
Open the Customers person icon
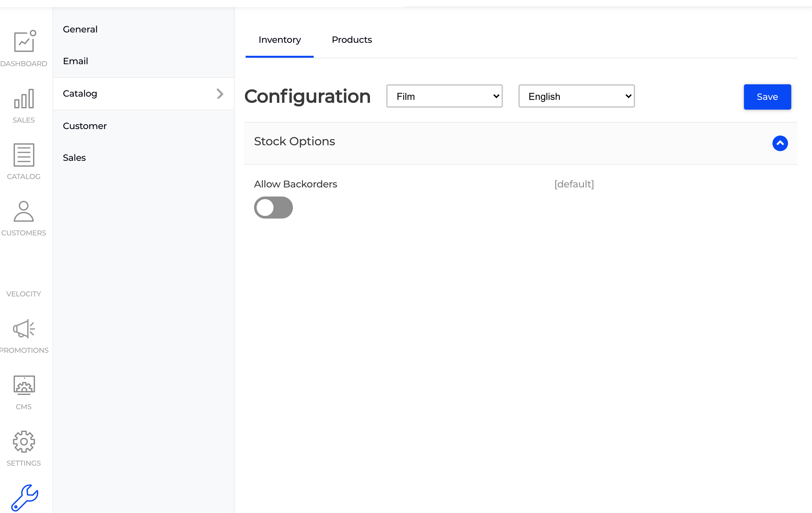tap(24, 211)
